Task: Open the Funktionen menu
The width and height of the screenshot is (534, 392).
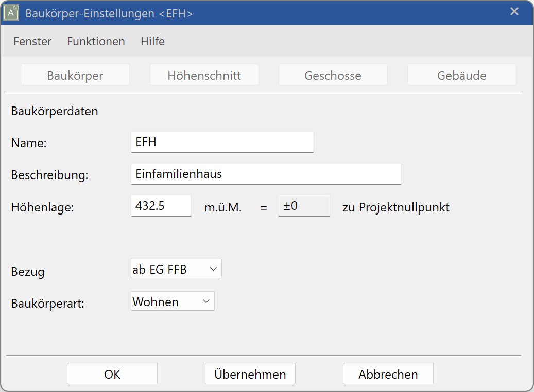Action: click(x=96, y=42)
